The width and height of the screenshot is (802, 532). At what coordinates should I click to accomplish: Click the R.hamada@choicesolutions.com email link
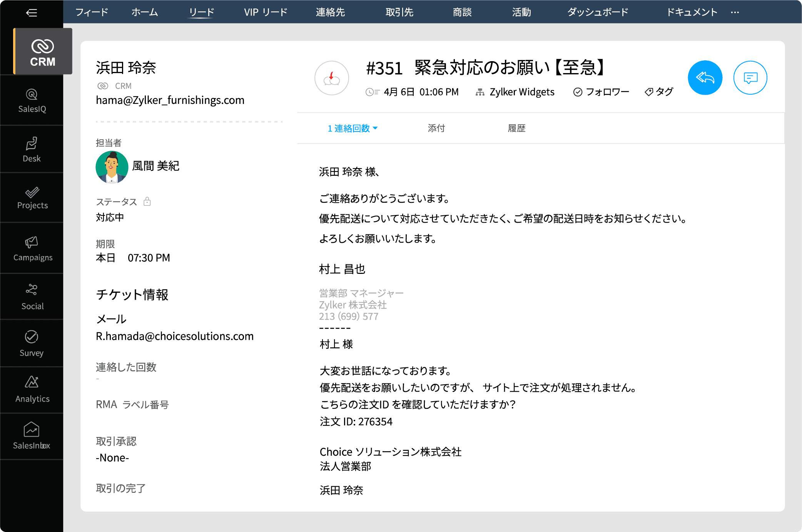pos(175,336)
